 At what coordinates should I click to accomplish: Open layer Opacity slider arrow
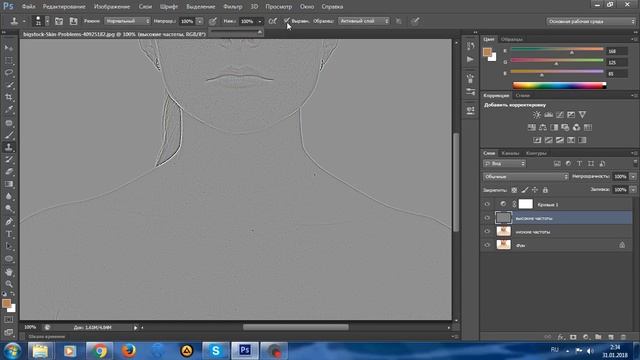[x=633, y=177]
